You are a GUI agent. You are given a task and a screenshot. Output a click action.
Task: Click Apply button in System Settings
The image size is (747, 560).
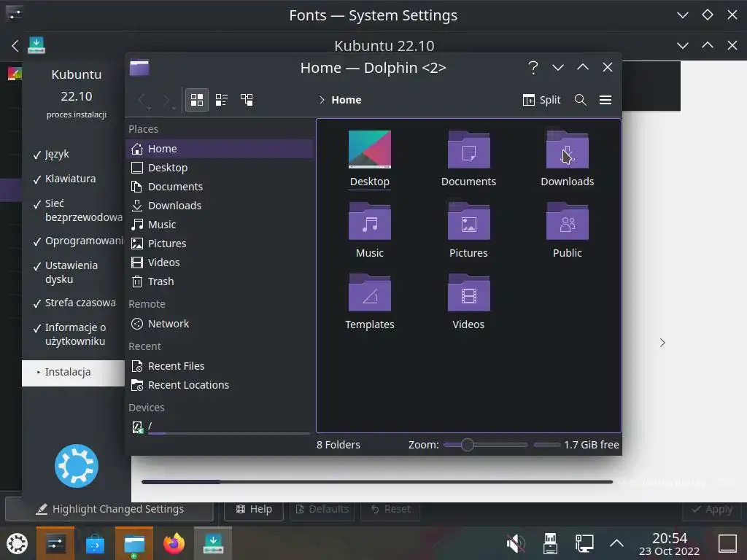(x=712, y=509)
